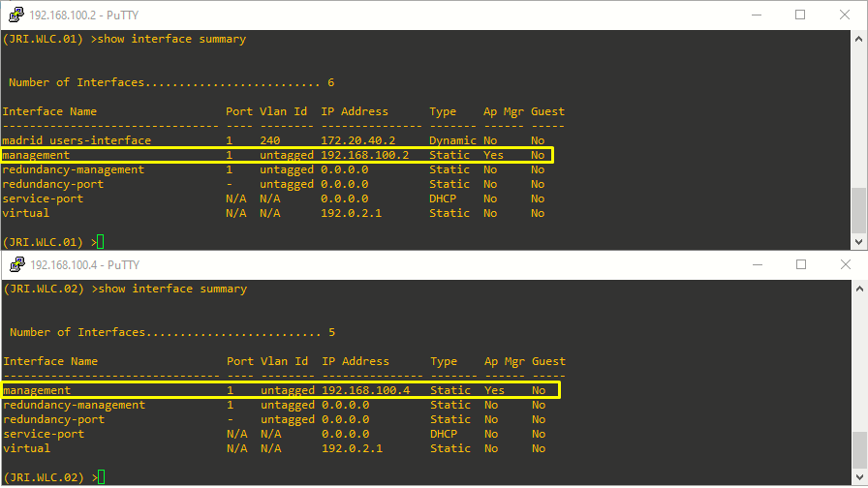Click 'Yes' Ap Mgr value in the WLC.02 window
Image resolution: width=868 pixels, height=488 pixels.
(x=494, y=390)
